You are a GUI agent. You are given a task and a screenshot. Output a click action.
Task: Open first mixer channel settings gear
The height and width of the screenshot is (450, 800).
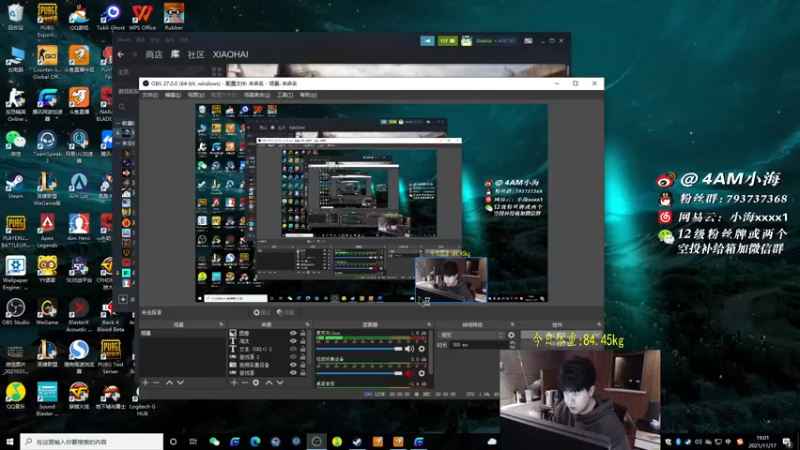(x=421, y=348)
